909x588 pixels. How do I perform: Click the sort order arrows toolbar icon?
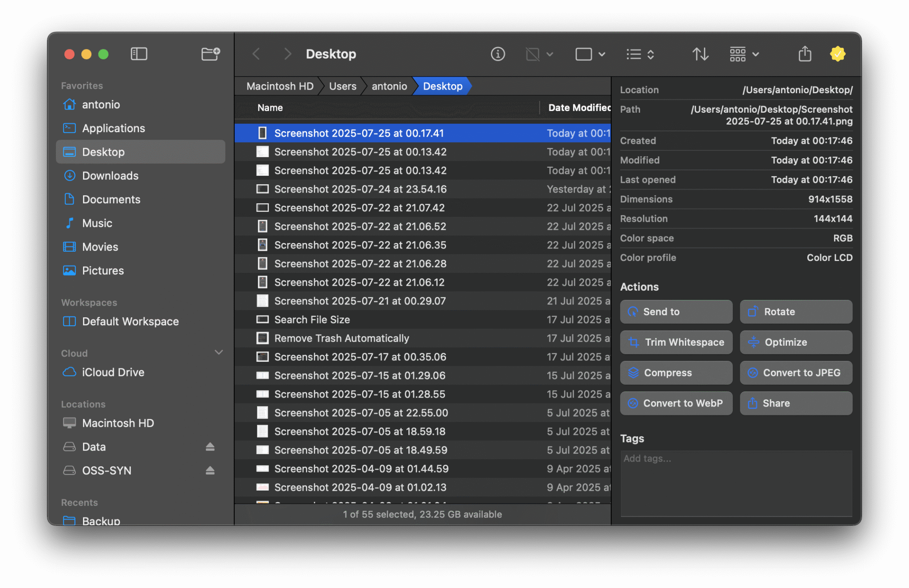click(x=700, y=54)
